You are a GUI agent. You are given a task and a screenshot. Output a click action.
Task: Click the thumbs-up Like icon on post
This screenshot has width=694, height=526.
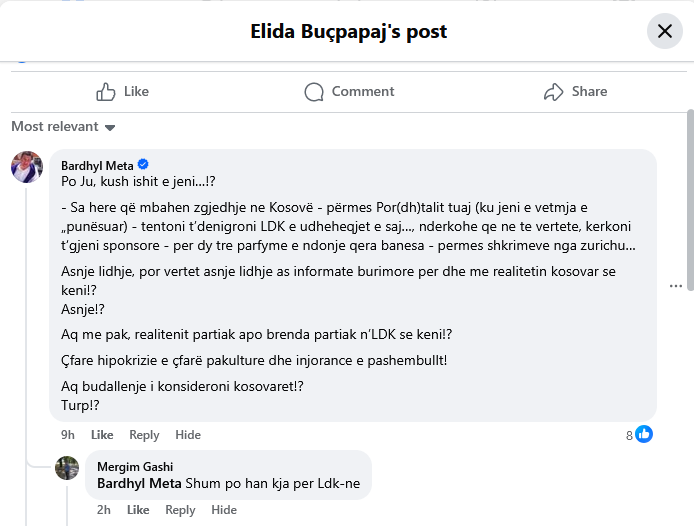106,92
